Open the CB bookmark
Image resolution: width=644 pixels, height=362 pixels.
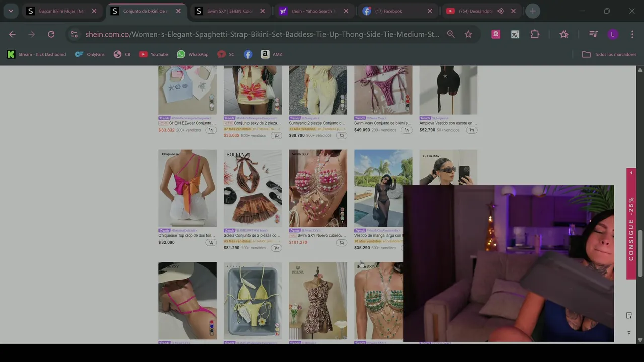122,54
